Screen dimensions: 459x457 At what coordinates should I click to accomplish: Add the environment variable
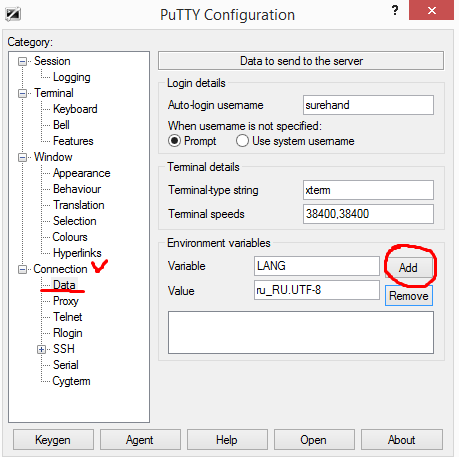coord(409,268)
